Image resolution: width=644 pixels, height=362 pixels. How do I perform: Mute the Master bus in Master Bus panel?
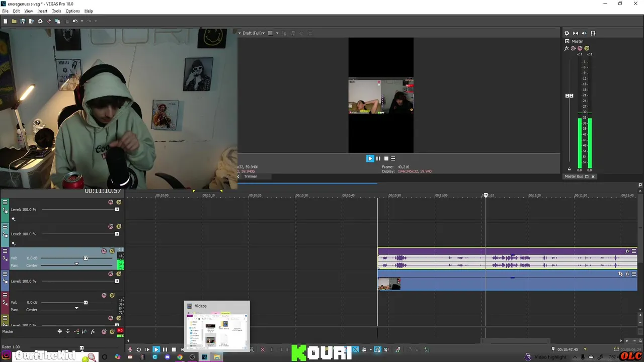click(580, 48)
